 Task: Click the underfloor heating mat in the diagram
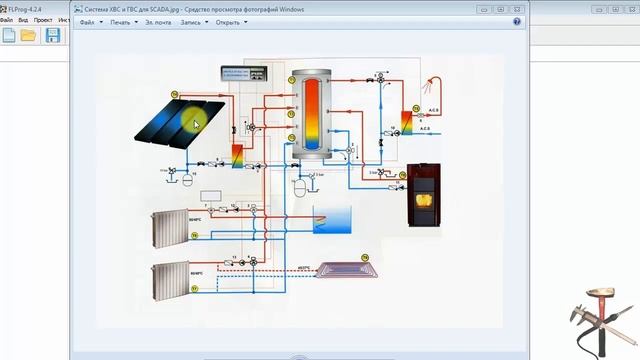click(347, 270)
